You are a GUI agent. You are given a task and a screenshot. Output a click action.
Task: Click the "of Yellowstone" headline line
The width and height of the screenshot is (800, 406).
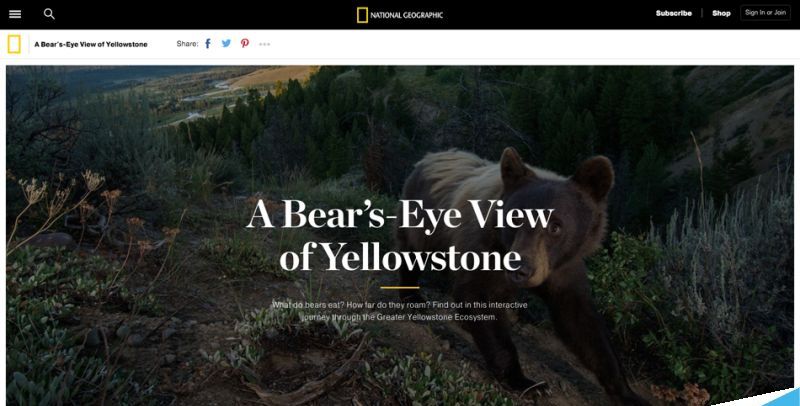(400, 257)
